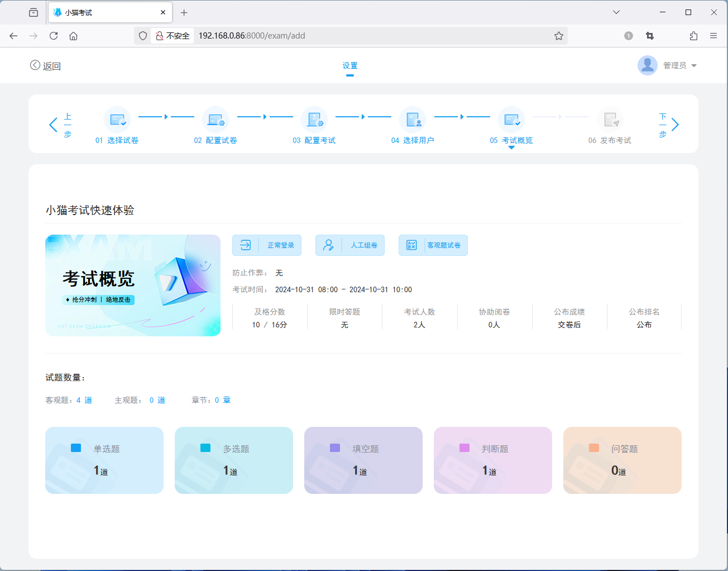Screen dimensions: 728x571
Task: Select step 05 考试概览 icon
Action: point(511,120)
